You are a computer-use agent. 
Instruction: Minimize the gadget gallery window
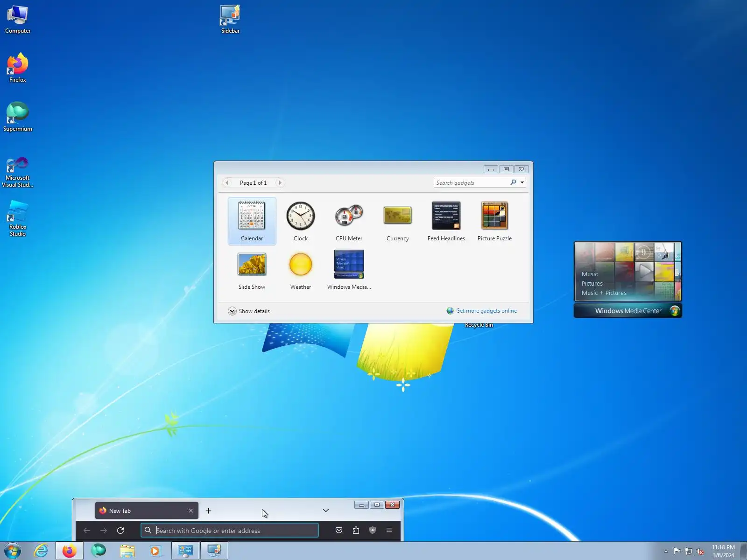click(x=491, y=169)
